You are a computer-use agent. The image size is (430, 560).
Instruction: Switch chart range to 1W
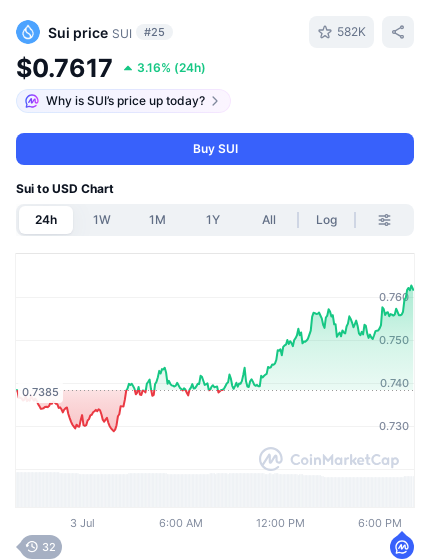102,220
